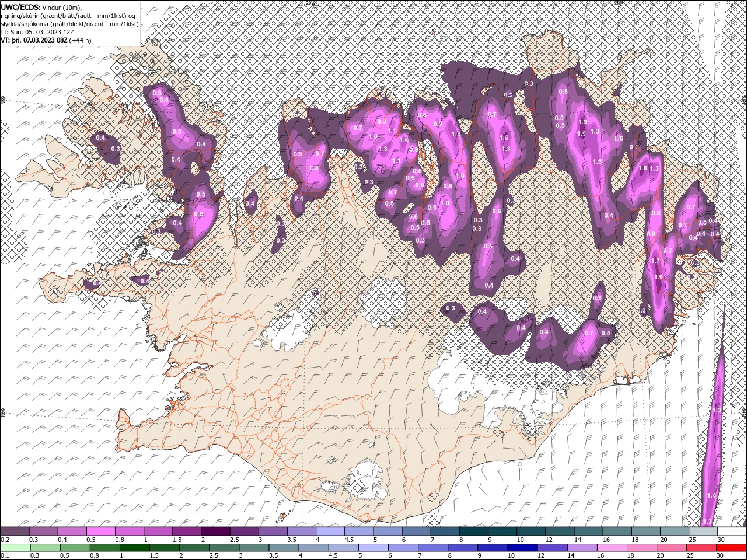Click the '1.7' precipitation value on the map
Image resolution: width=747 pixels, height=560 pixels.
tap(655, 261)
